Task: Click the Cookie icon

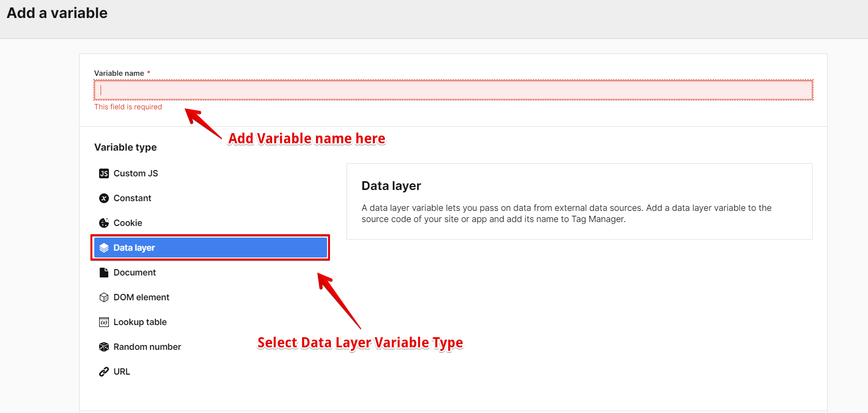Action: [x=104, y=223]
